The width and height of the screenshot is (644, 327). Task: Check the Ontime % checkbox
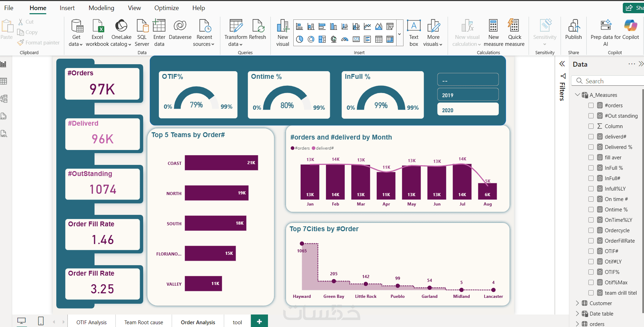(591, 209)
